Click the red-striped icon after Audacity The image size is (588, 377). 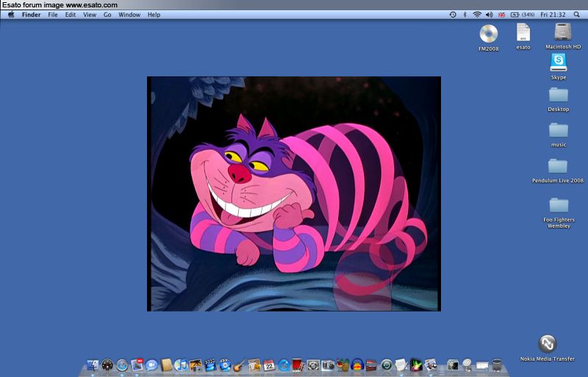tap(371, 365)
